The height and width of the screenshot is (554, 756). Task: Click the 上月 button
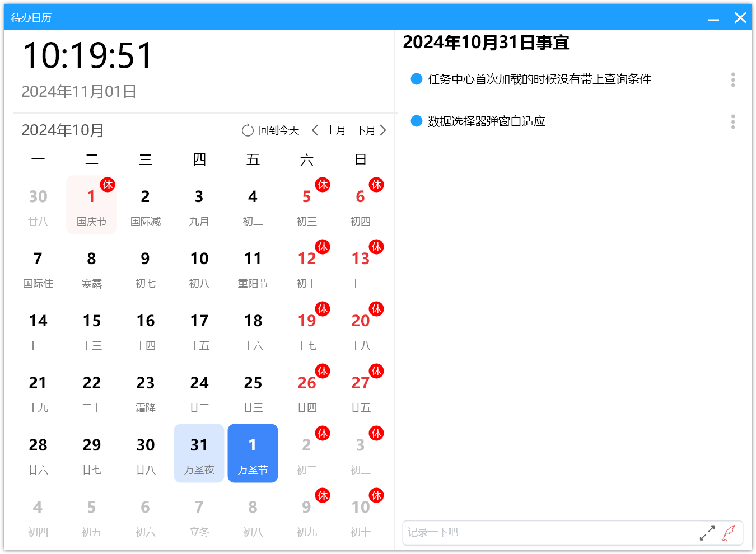(336, 130)
